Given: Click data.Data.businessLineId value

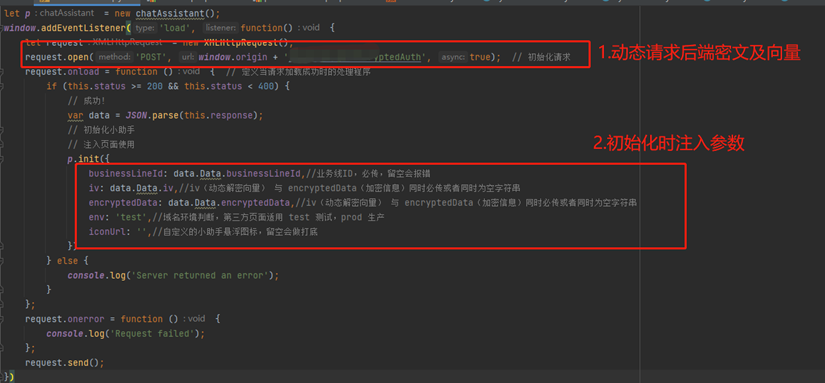Looking at the screenshot, I should coord(237,174).
